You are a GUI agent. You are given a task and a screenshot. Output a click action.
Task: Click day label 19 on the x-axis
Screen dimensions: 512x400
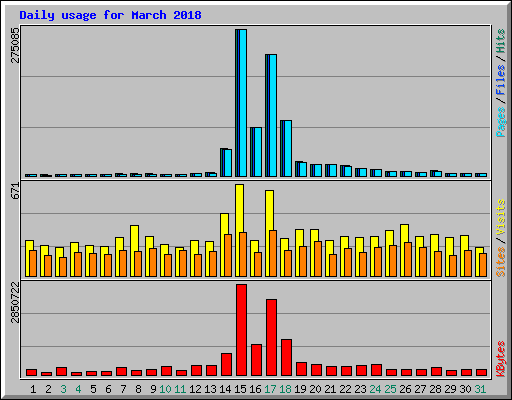tap(300, 389)
